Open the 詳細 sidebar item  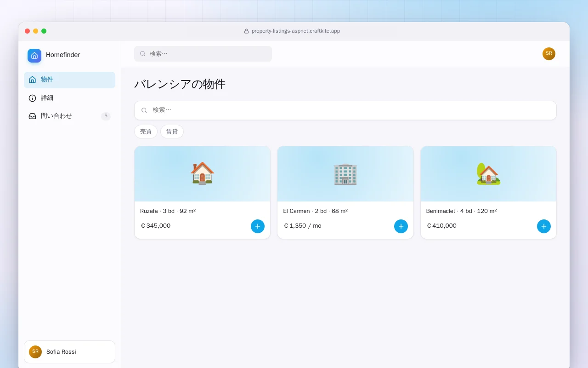point(69,98)
